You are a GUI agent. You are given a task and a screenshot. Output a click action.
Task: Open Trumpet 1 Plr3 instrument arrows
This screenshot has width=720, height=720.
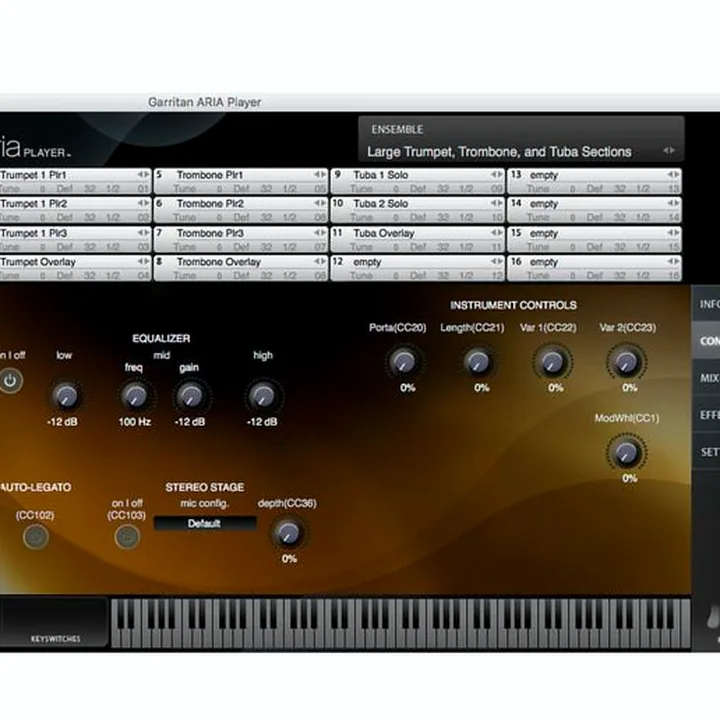tap(144, 233)
